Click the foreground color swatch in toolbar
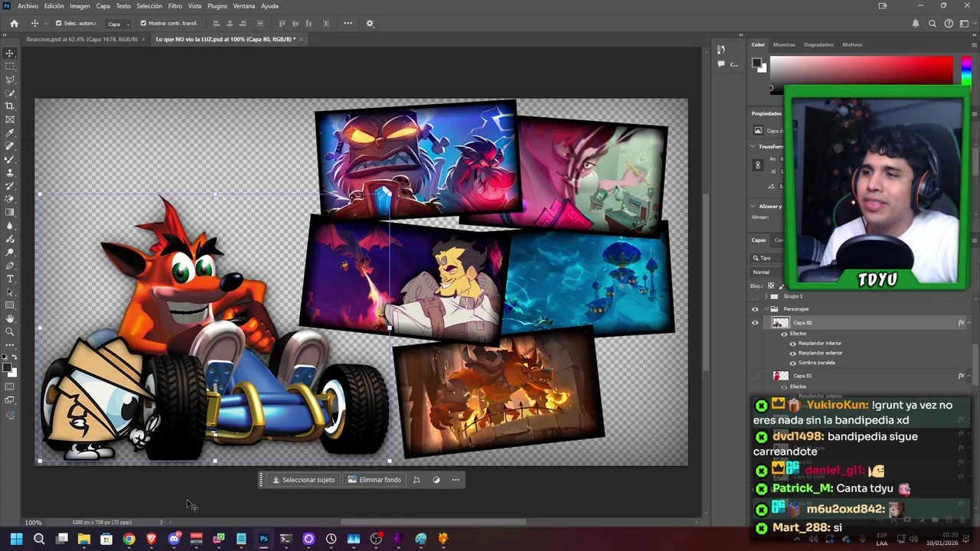Viewport: 980px width, 551px height. click(x=8, y=369)
